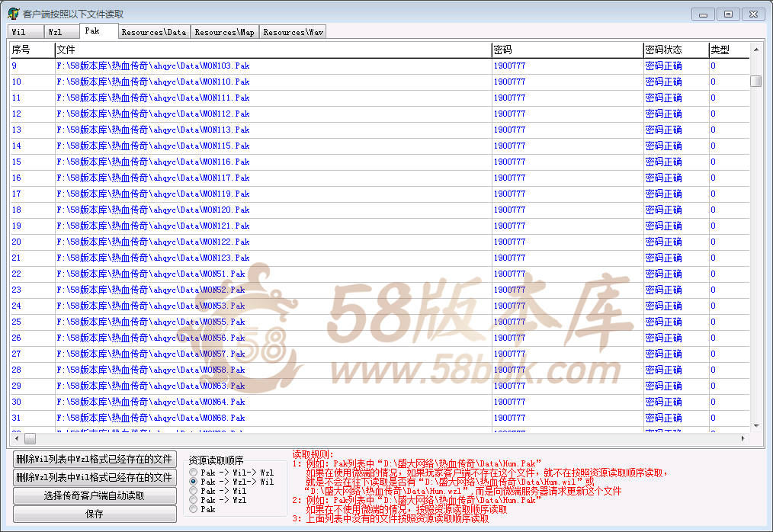Screen dimensions: 773x532
Task: Select the row for MON64.Pak
Action: click(x=380, y=402)
